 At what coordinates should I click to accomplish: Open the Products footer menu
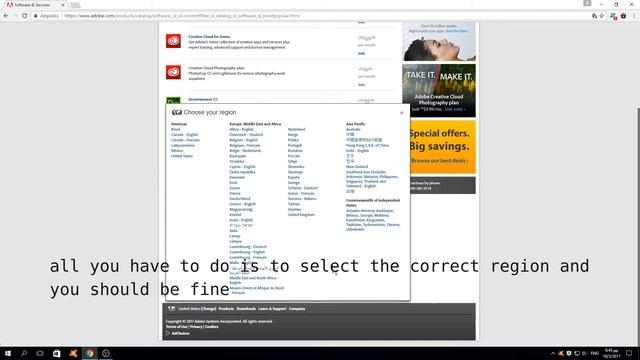[x=226, y=309]
